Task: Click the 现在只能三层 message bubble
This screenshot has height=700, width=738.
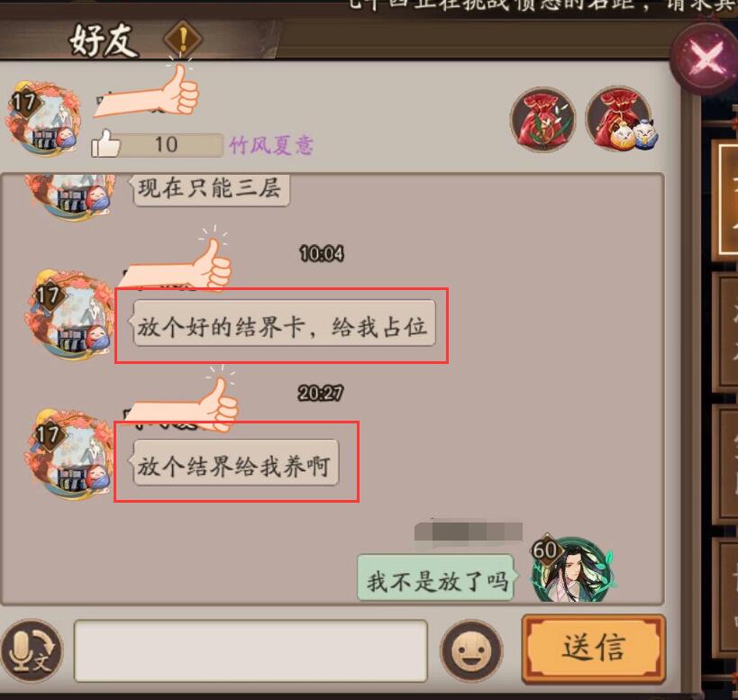Action: coord(210,188)
